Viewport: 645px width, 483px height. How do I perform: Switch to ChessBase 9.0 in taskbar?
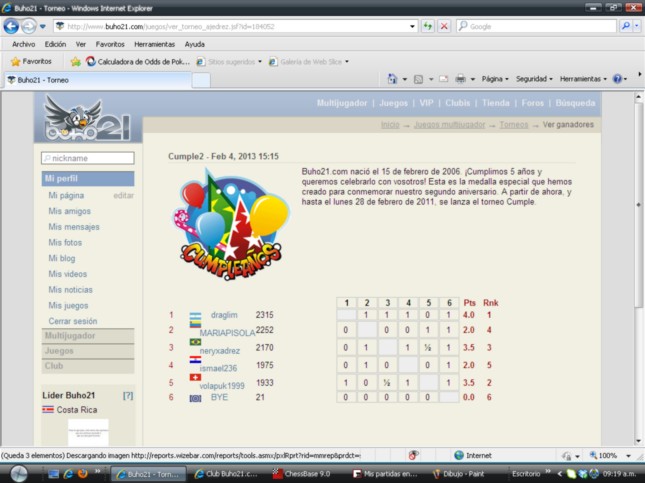tap(302, 474)
